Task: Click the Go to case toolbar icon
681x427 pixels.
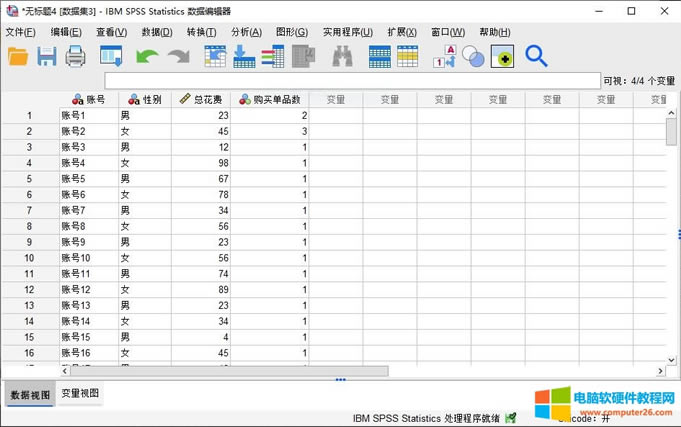Action: click(215, 57)
